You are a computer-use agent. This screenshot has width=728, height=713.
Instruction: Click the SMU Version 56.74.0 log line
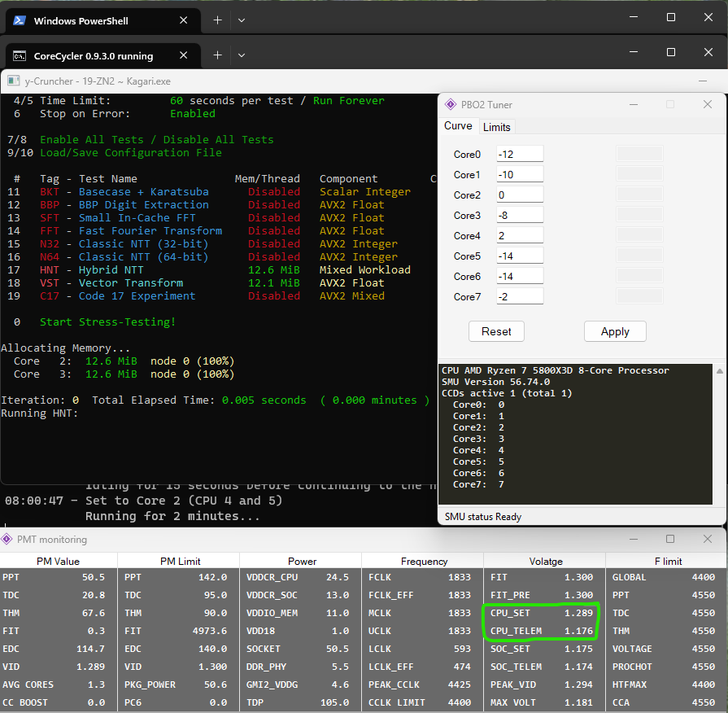point(496,382)
